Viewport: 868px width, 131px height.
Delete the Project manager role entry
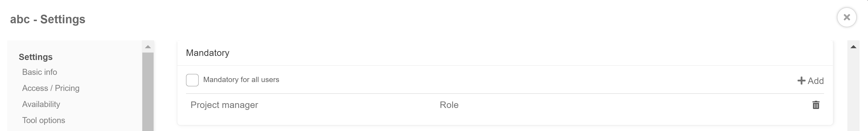point(816,105)
